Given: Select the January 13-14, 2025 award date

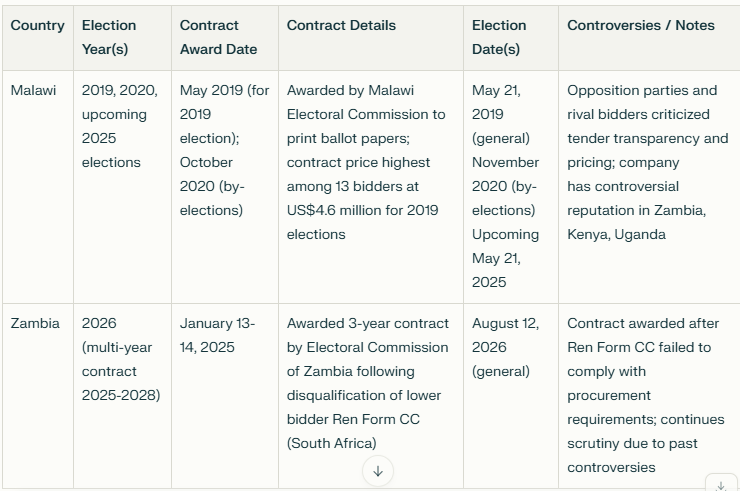Looking at the screenshot, I should [x=217, y=335].
